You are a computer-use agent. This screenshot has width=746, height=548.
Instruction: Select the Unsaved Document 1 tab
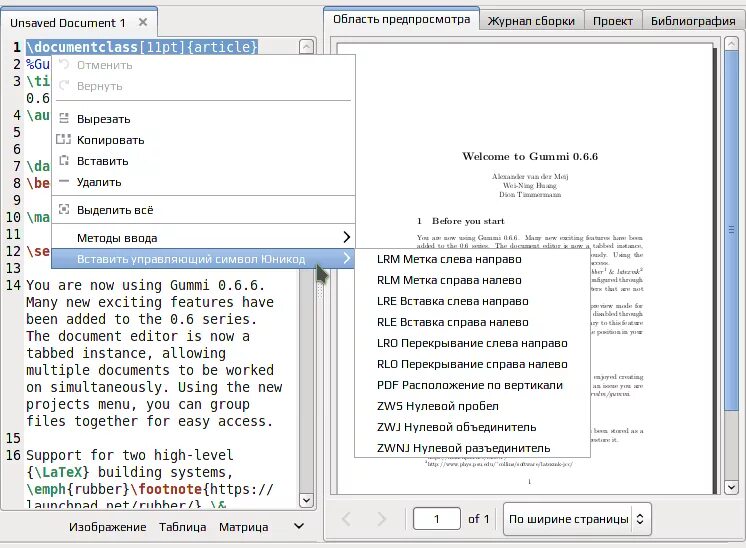click(x=79, y=22)
